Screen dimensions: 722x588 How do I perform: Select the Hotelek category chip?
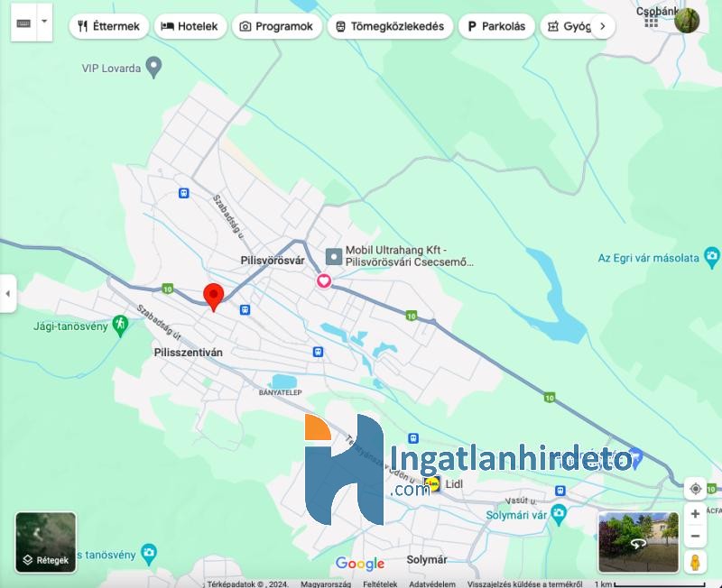[x=190, y=26]
